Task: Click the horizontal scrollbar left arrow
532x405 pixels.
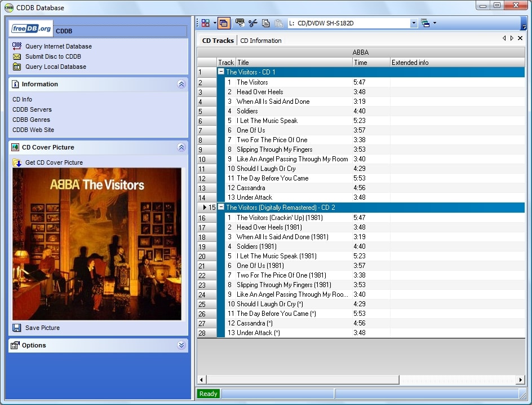Action: 202,380
